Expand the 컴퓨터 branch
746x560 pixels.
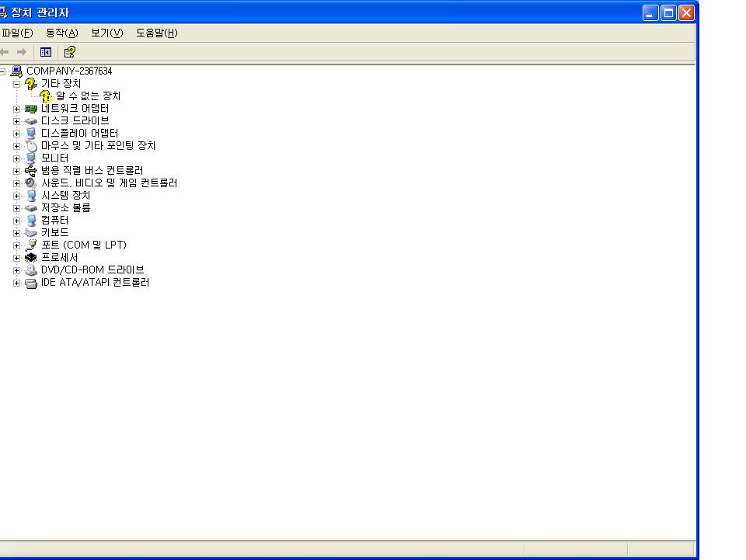pos(16,221)
